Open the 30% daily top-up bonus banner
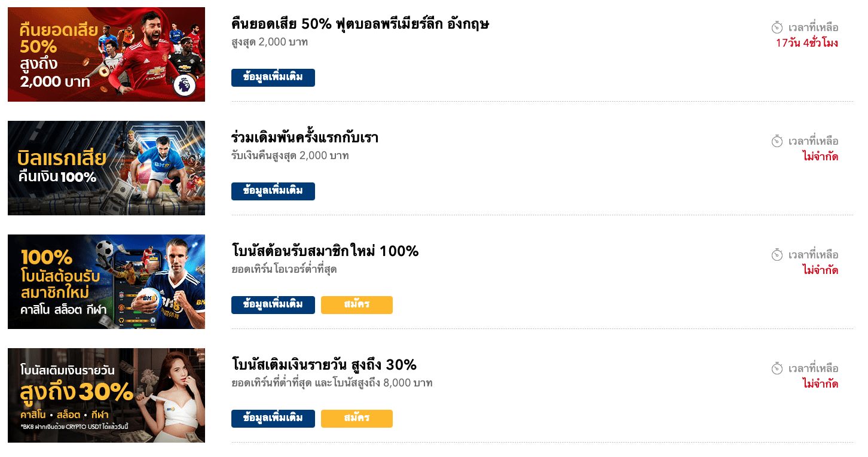Viewport: 868px width, 457px height. 106,395
